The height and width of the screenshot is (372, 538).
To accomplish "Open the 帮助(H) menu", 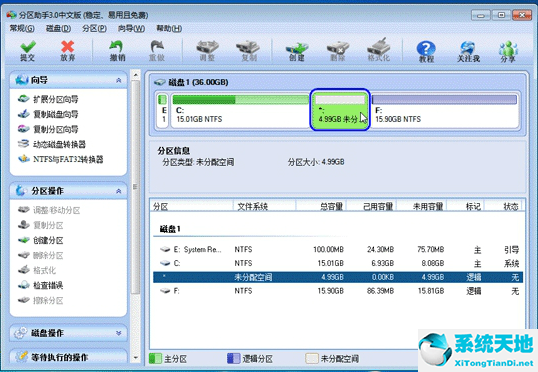I will pyautogui.click(x=169, y=28).
